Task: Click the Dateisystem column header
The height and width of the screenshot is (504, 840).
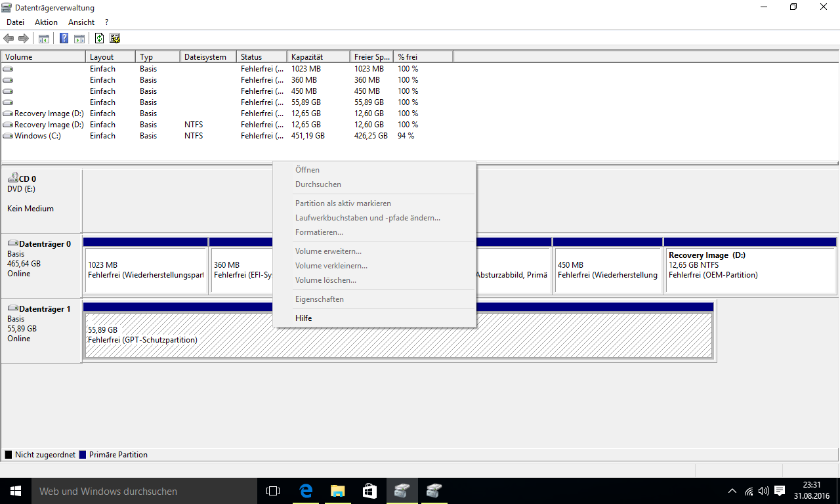Action: tap(206, 57)
